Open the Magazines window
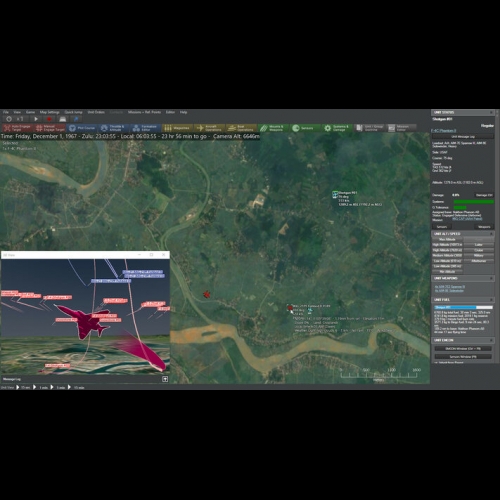500x500 pixels. pos(177,128)
